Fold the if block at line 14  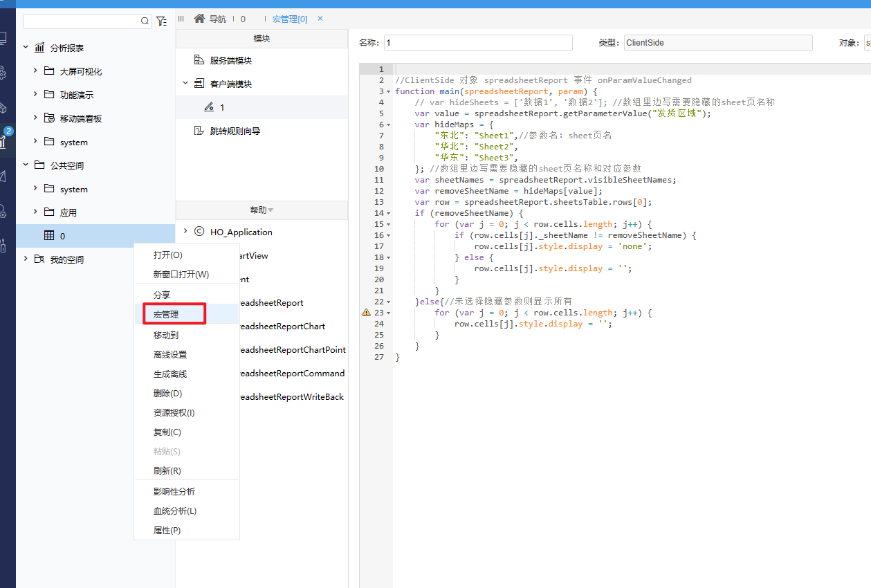pos(388,213)
